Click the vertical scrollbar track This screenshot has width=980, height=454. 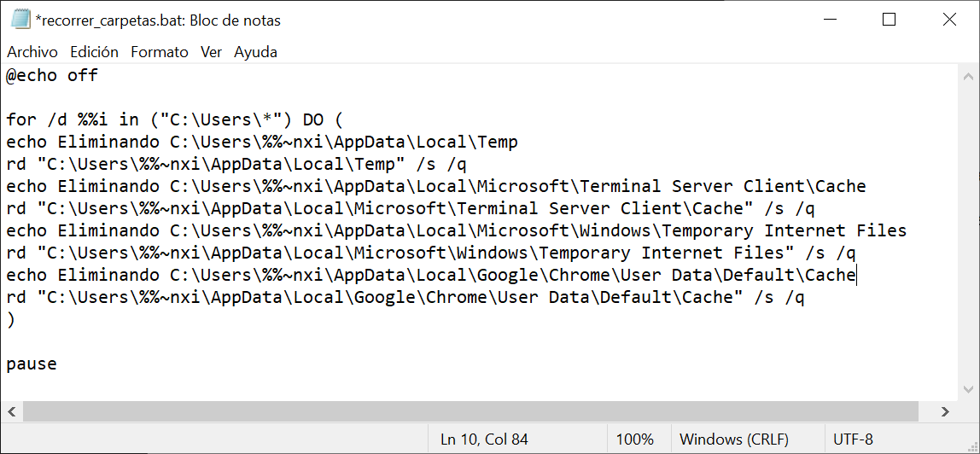click(968, 233)
